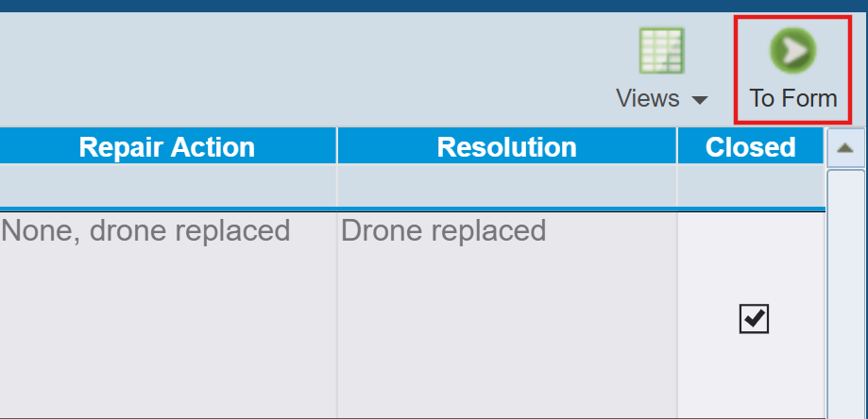Click the filter field under Repair Action
The height and width of the screenshot is (419, 868).
point(167,185)
